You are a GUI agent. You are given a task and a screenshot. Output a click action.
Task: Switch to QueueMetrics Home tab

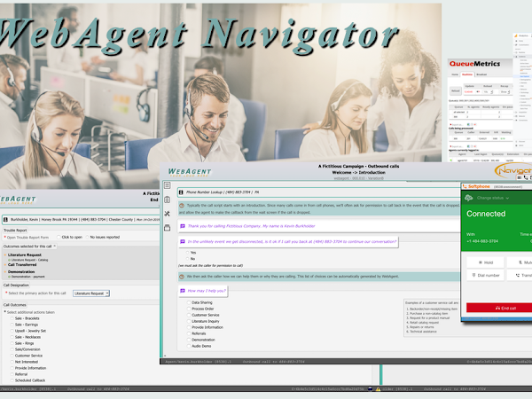455,74
